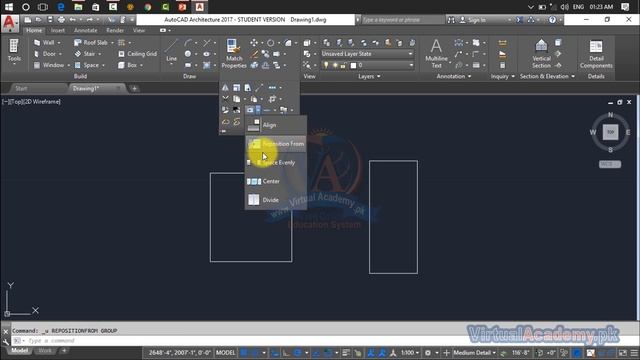
Task: Click the Undo arrow in quick access toolbar
Action: 73,20
